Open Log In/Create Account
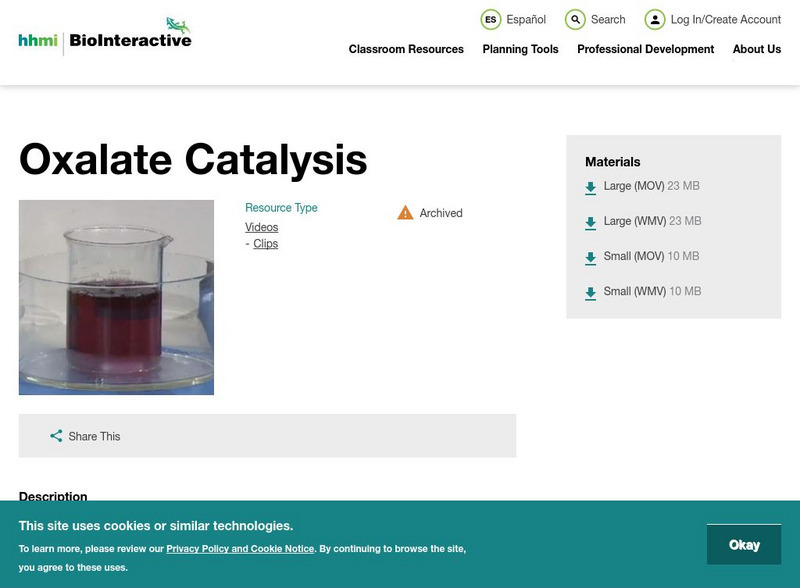The height and width of the screenshot is (588, 800). [655, 19]
